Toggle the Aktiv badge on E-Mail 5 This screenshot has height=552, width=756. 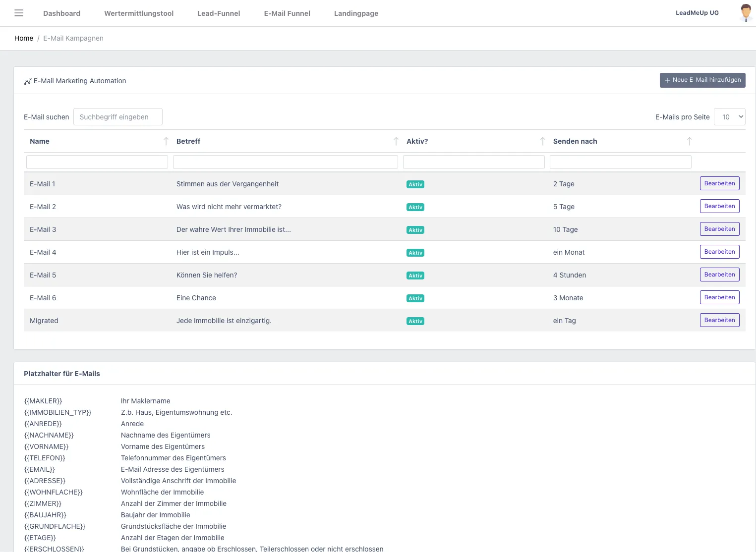click(415, 276)
